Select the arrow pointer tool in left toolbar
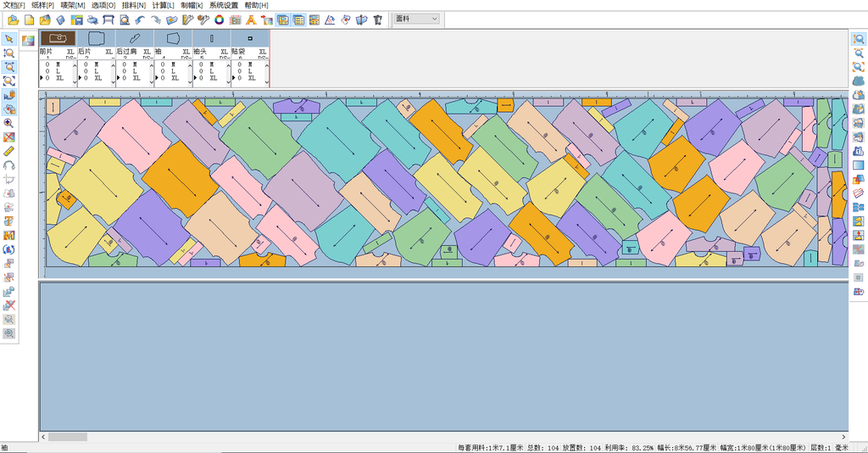This screenshot has width=868, height=453. [9, 38]
